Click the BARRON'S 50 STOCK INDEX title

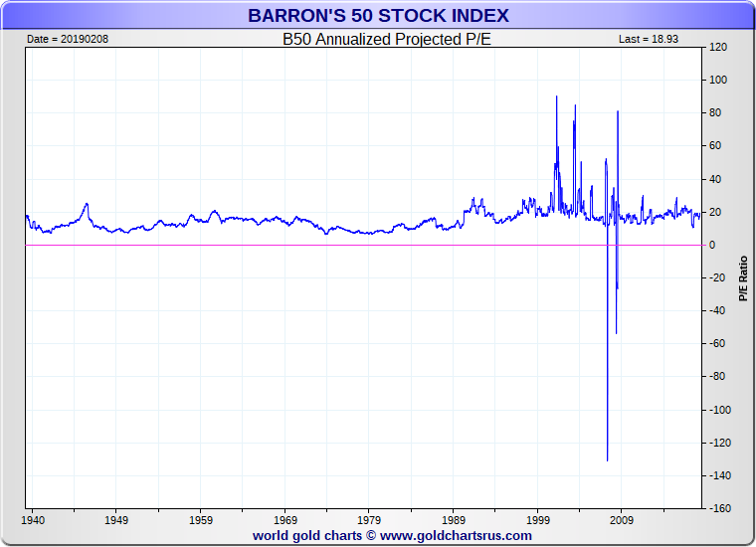(x=378, y=16)
